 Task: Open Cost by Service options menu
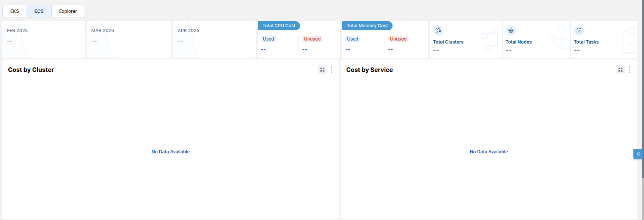click(x=630, y=70)
